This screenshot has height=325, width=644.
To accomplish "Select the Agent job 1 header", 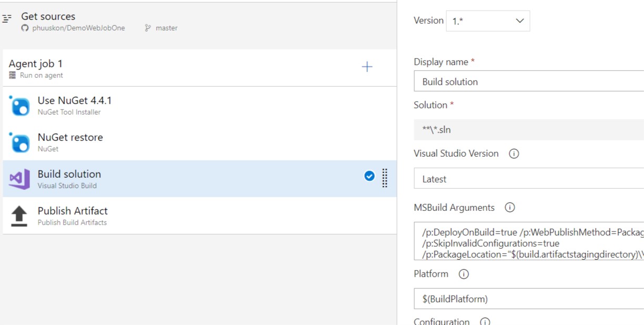I will tap(200, 68).
